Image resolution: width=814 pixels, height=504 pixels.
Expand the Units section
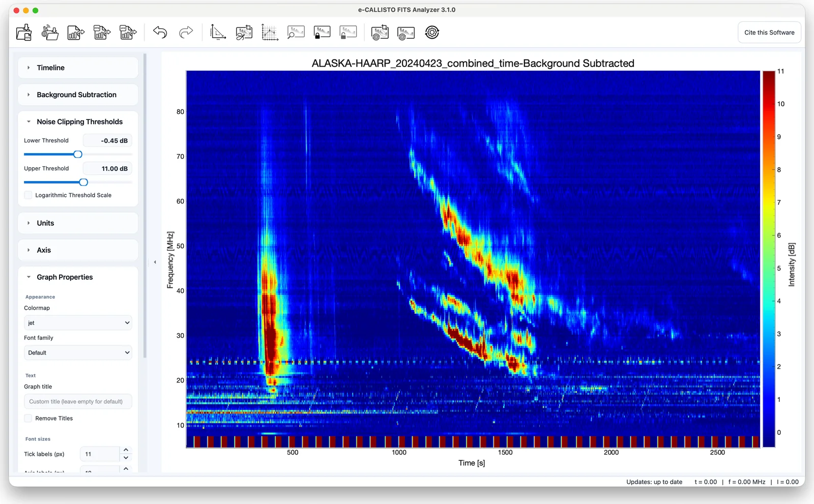click(x=78, y=223)
